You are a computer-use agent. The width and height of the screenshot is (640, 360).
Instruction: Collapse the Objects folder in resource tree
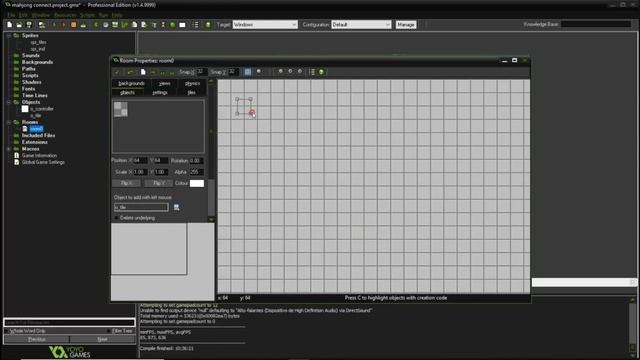tap(9, 102)
